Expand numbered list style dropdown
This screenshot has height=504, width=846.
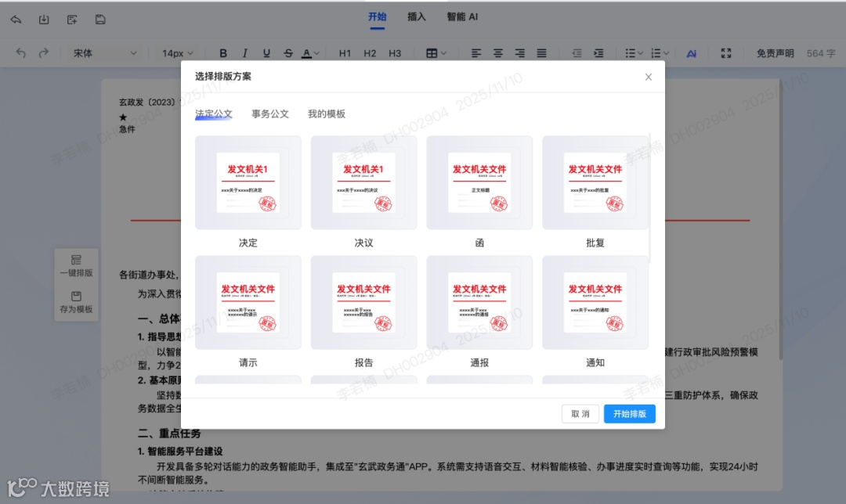pos(667,53)
